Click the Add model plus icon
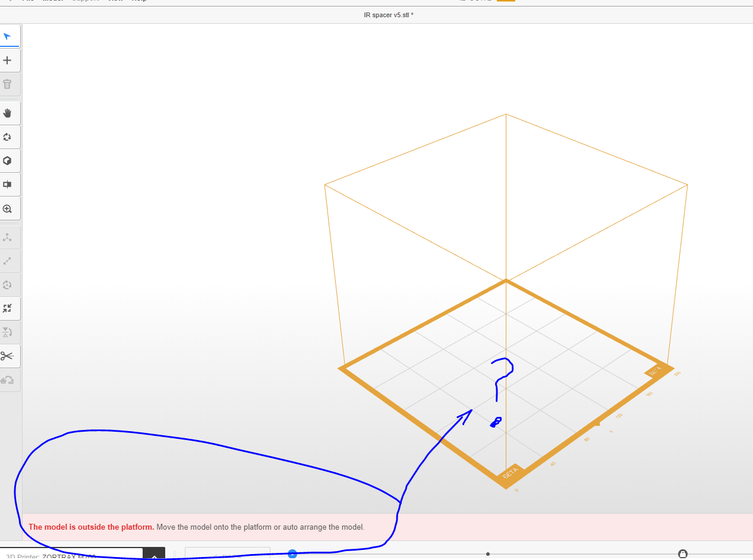This screenshot has height=560, width=753. pyautogui.click(x=8, y=60)
